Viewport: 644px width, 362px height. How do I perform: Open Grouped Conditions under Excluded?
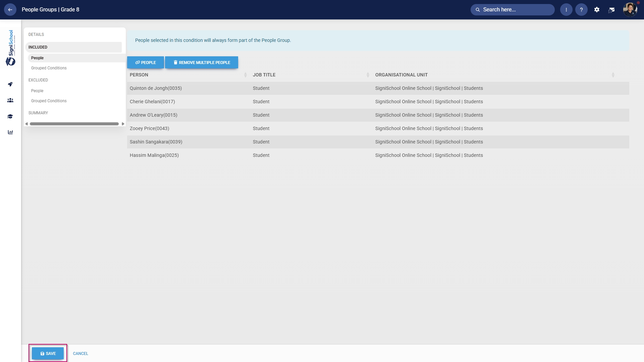click(49, 101)
